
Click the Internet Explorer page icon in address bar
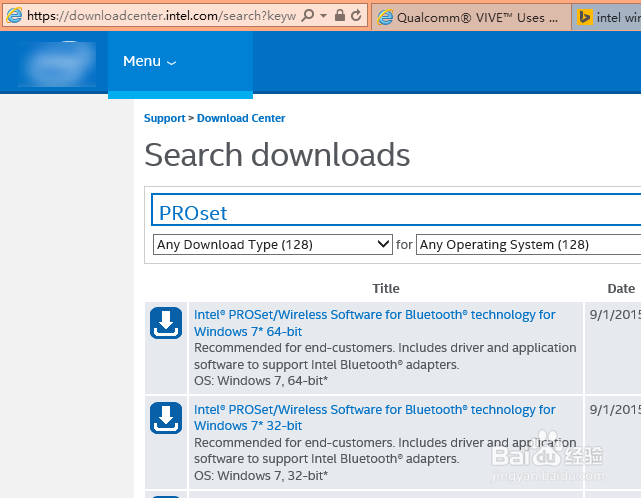point(15,16)
